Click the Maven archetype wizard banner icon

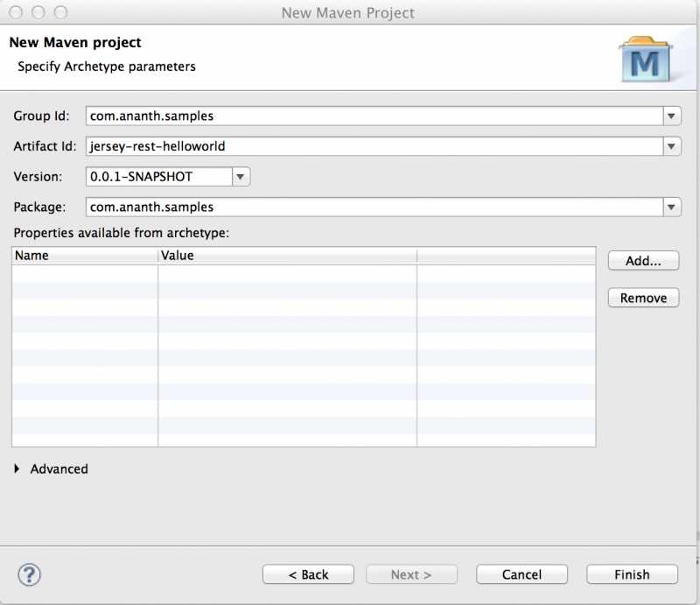click(x=645, y=58)
